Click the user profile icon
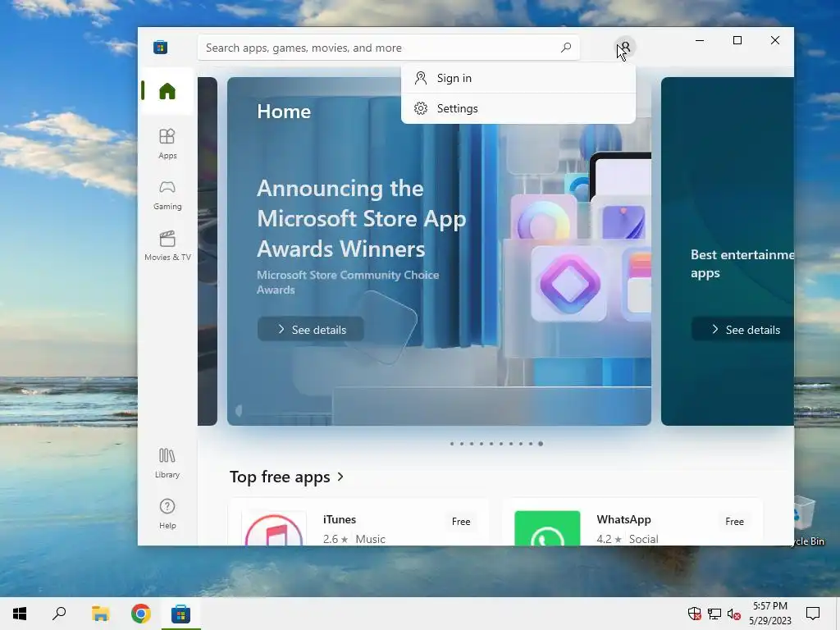840x630 pixels. pos(625,47)
